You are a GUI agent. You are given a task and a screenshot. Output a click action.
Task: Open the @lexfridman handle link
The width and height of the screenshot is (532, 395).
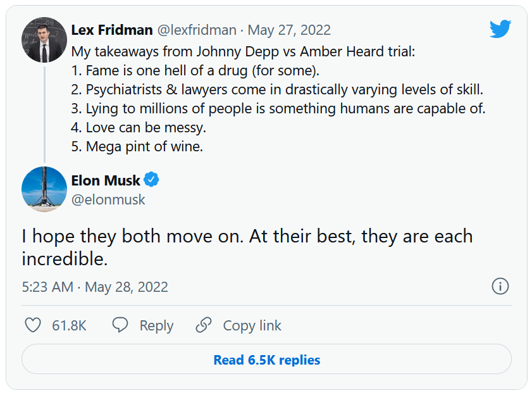pos(196,30)
